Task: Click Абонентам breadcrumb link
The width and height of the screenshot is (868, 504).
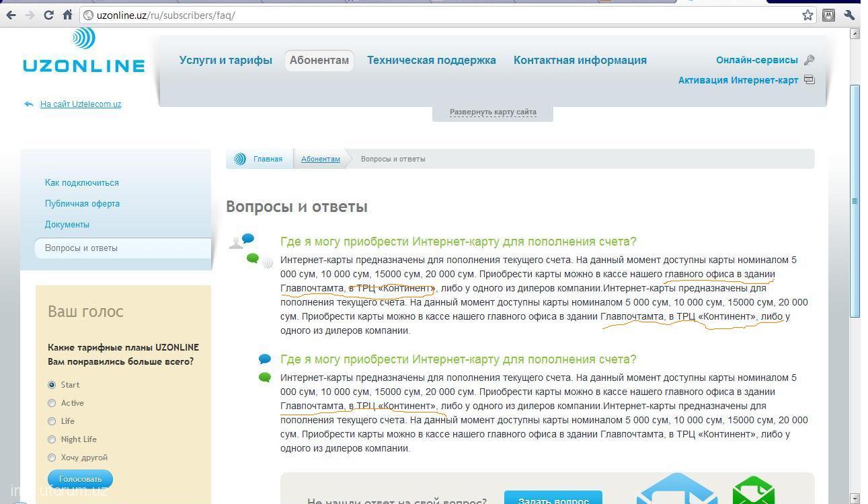Action: pos(321,159)
